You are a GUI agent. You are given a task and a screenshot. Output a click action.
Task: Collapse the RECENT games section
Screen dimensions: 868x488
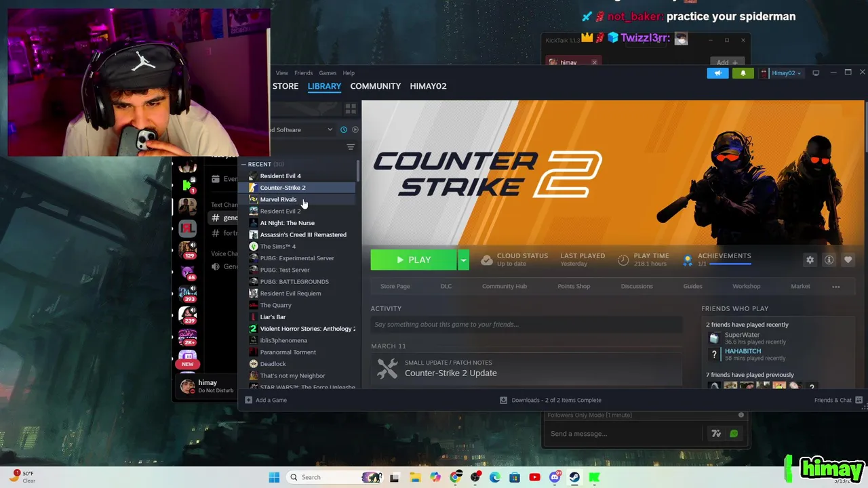pyautogui.click(x=243, y=164)
